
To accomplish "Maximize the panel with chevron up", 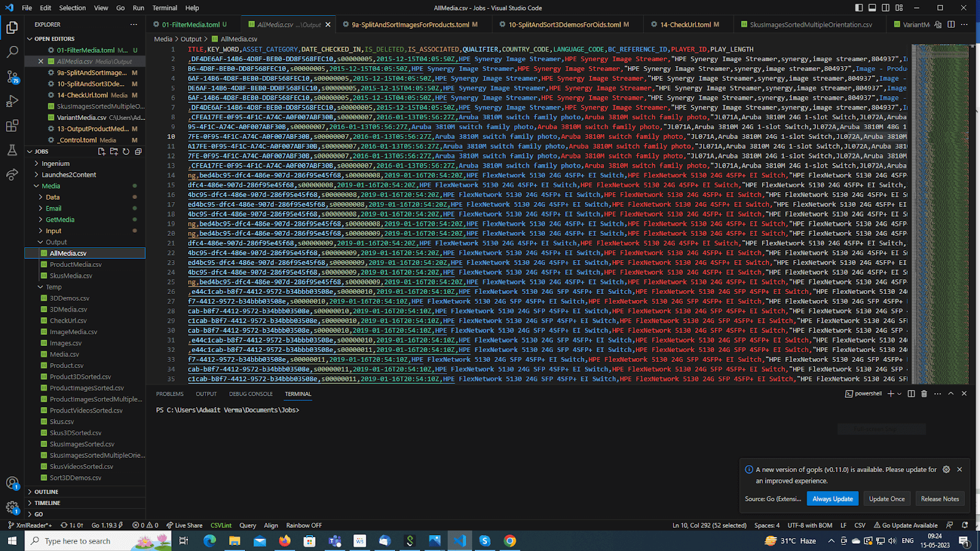I will 951,394.
